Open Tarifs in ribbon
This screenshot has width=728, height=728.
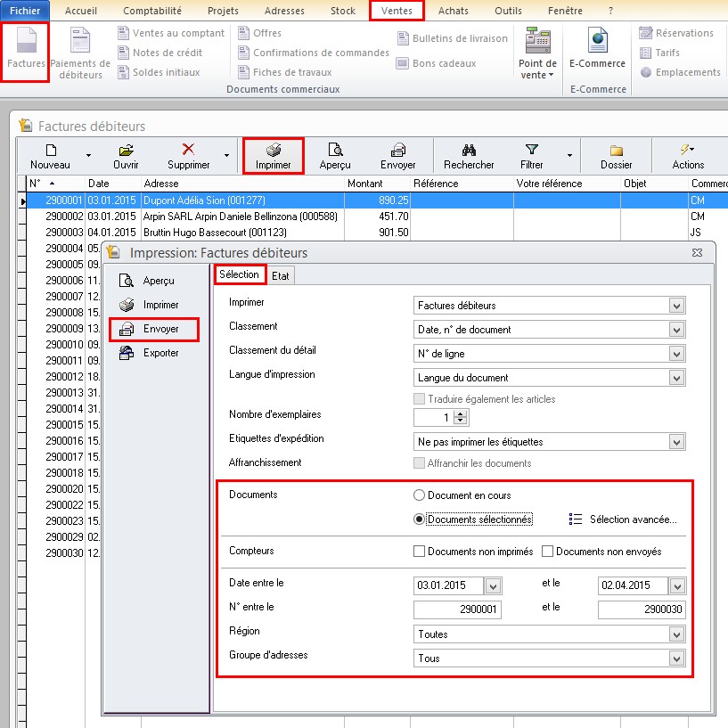click(659, 53)
